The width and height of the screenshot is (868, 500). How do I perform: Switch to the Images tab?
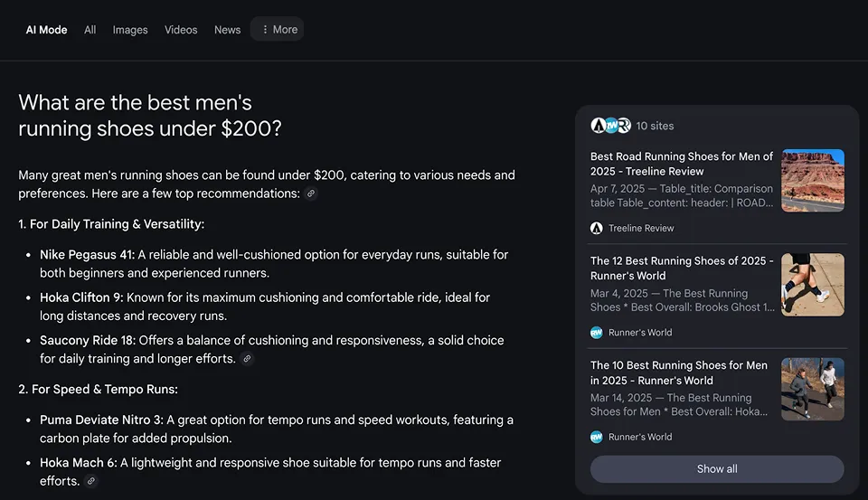(130, 30)
